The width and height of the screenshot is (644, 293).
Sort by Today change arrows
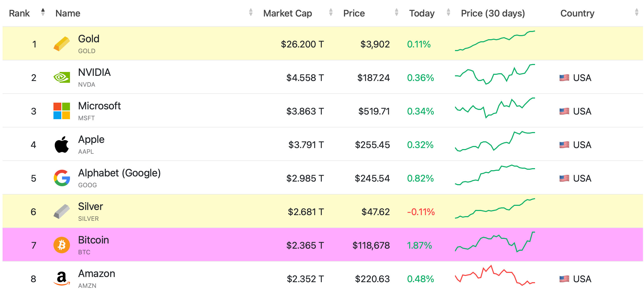pos(448,12)
